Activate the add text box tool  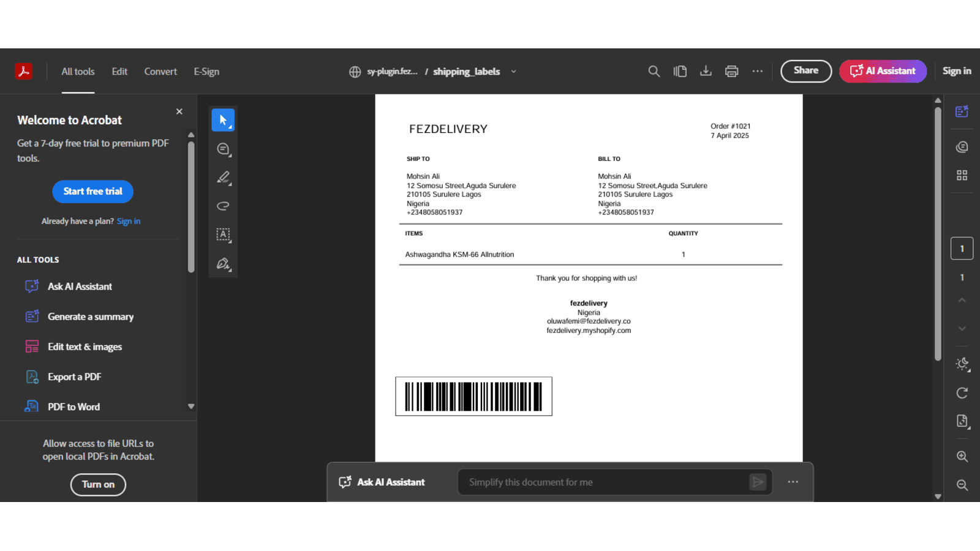pyautogui.click(x=223, y=234)
